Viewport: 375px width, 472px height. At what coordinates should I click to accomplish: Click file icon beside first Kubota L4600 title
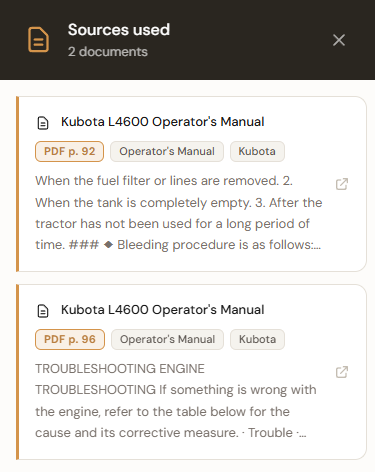(43, 123)
